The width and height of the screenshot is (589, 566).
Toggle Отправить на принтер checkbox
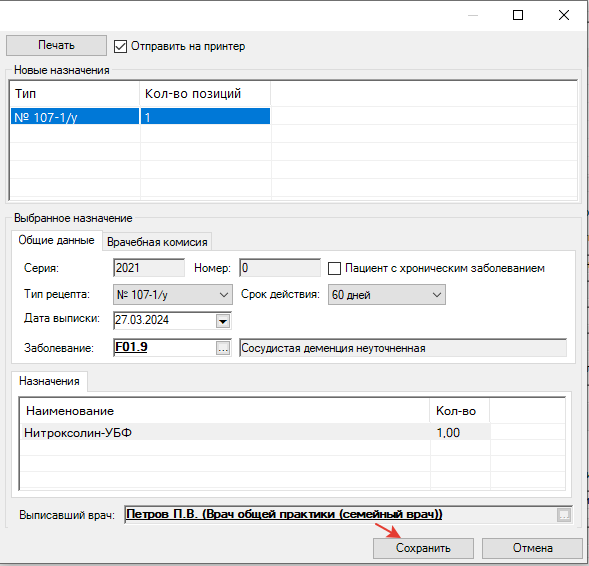(x=120, y=47)
